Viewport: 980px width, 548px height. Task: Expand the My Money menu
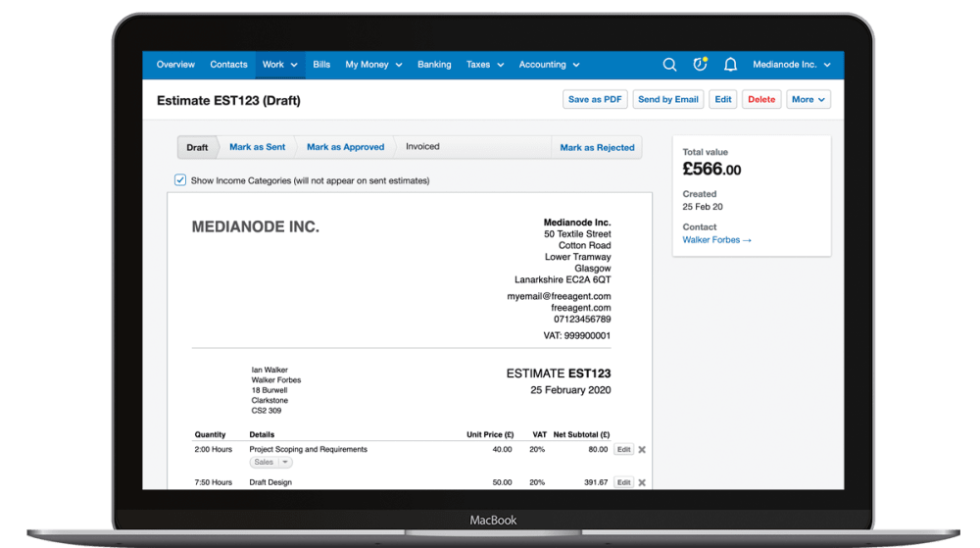tap(373, 65)
